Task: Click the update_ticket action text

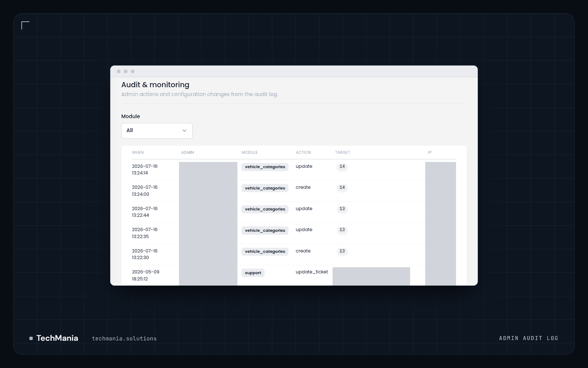Action: [312, 272]
